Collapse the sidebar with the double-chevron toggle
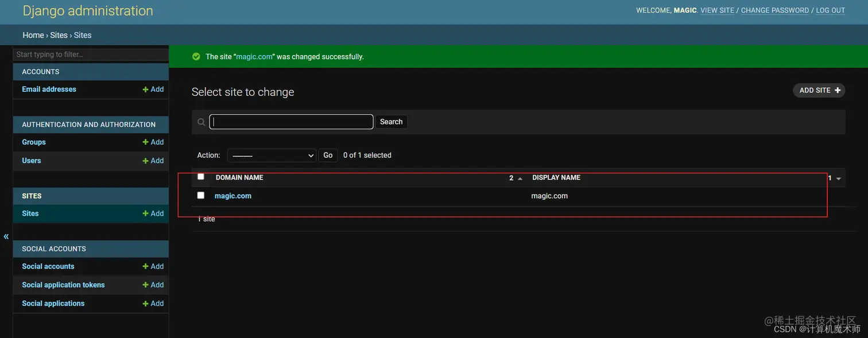Image resolution: width=868 pixels, height=338 pixels. pos(6,236)
